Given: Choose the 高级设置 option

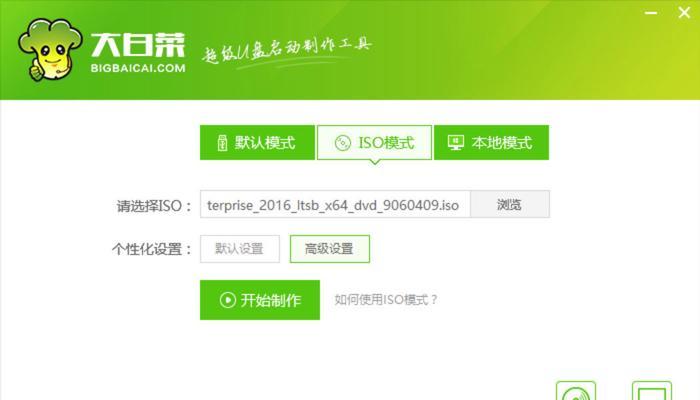Looking at the screenshot, I should click(x=329, y=249).
